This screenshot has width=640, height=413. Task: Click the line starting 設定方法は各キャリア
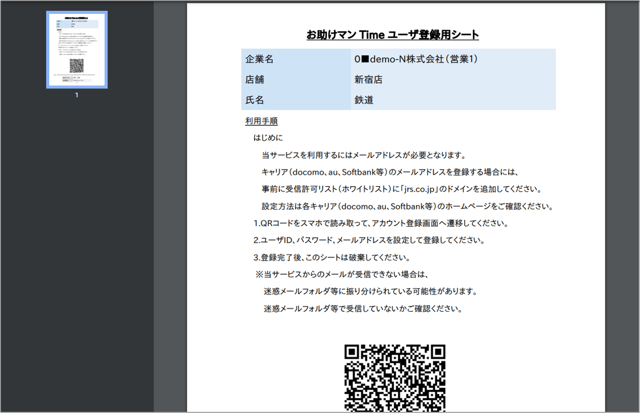point(407,206)
